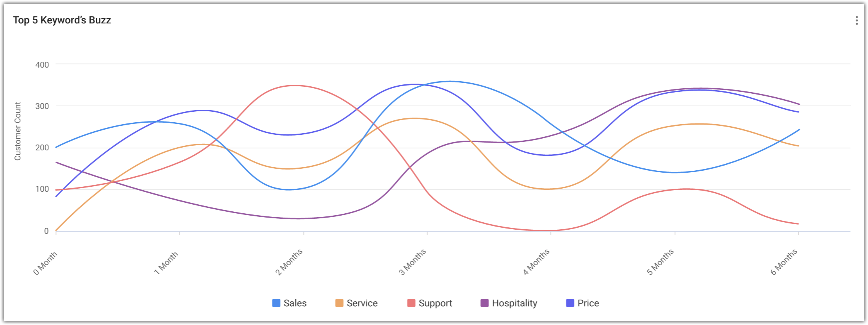Select the "2 Months" x-axis label

point(289,262)
